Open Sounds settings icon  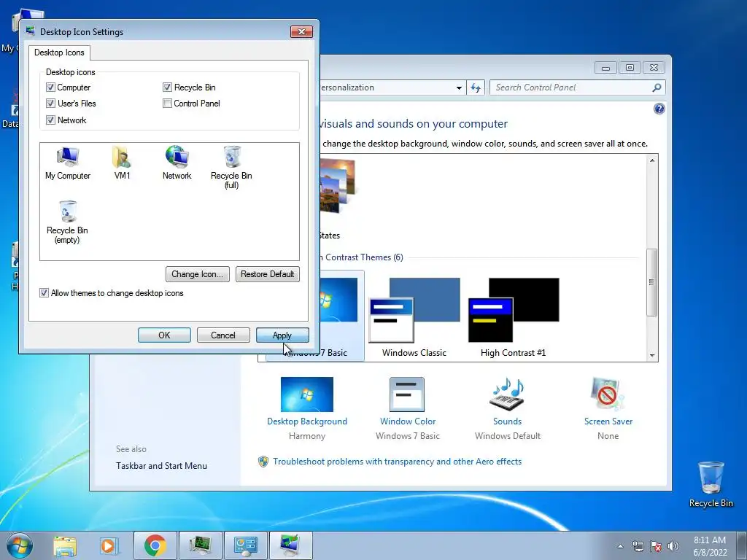[507, 394]
